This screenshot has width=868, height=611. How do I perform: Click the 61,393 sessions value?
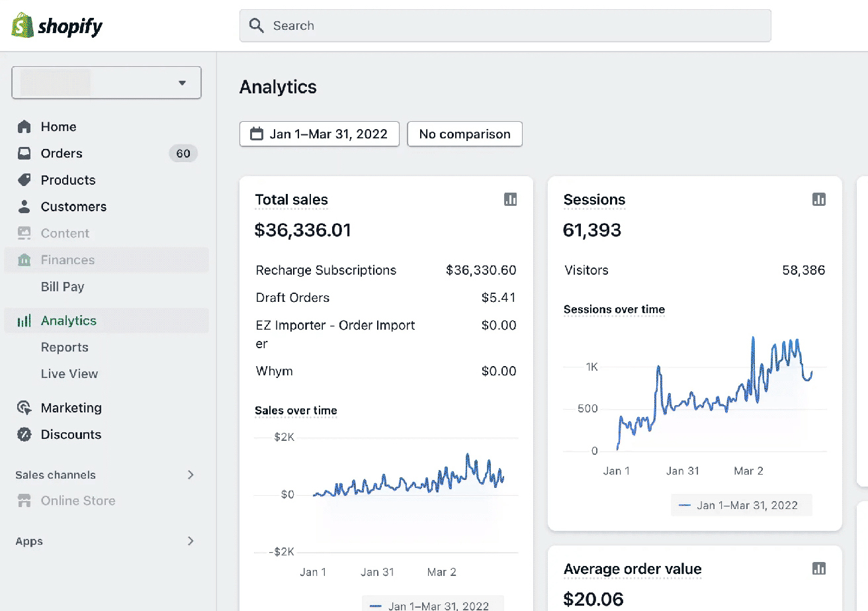click(592, 230)
